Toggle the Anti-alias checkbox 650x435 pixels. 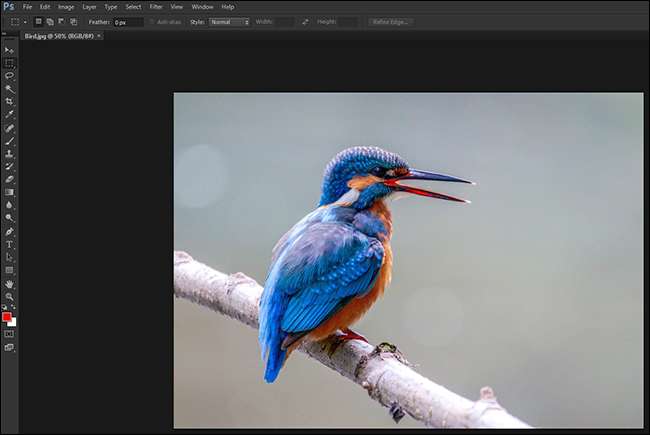pos(152,21)
